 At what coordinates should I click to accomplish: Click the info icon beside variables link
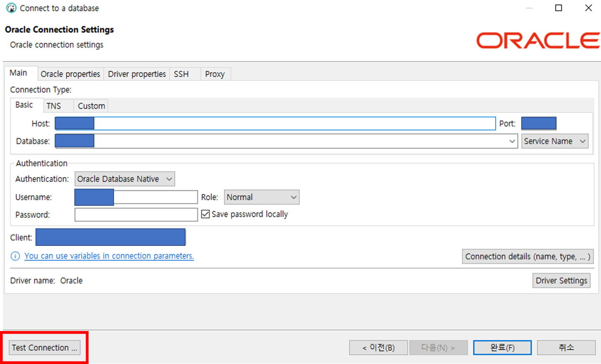[x=15, y=256]
